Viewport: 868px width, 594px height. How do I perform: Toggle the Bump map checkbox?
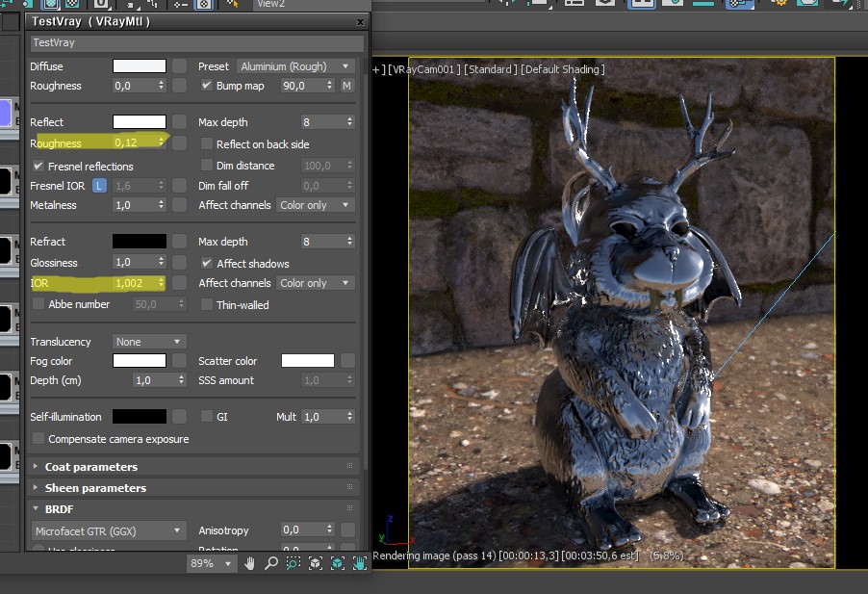[207, 86]
